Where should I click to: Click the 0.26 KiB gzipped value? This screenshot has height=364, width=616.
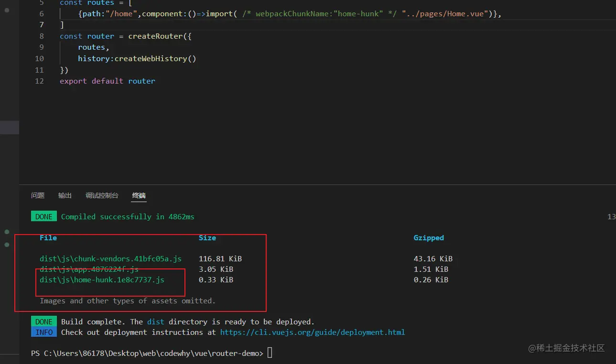click(x=431, y=279)
